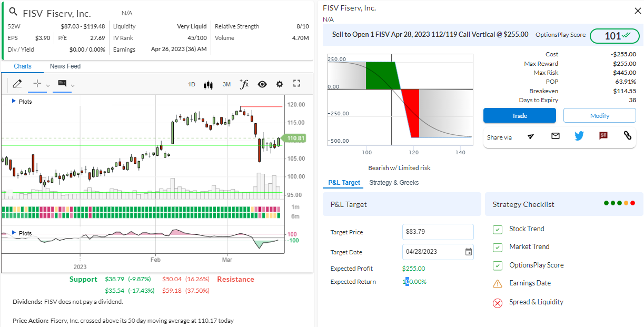Select the pencil drawing tool
Image resolution: width=644 pixels, height=327 pixels.
(x=17, y=84)
